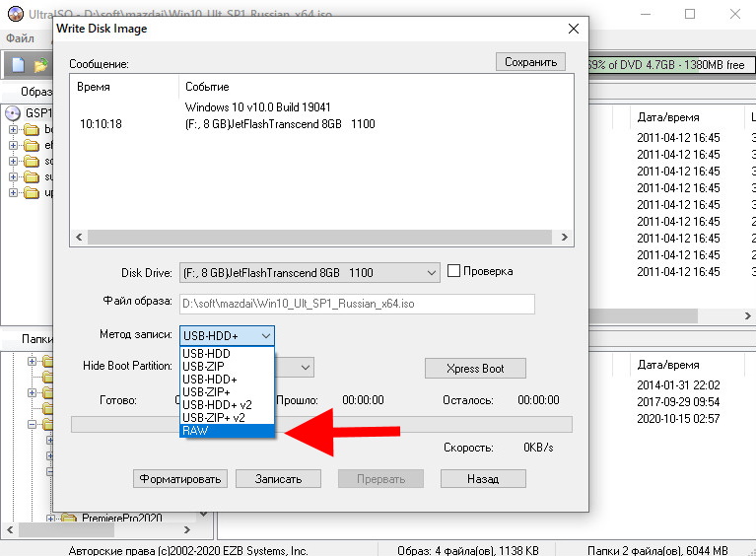Enable the Проверка checkbox

pyautogui.click(x=453, y=270)
